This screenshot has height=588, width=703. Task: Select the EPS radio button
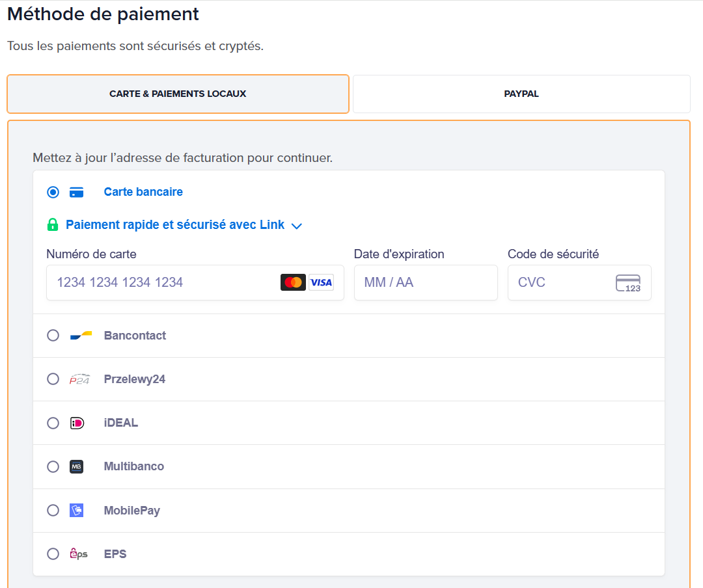coord(53,554)
